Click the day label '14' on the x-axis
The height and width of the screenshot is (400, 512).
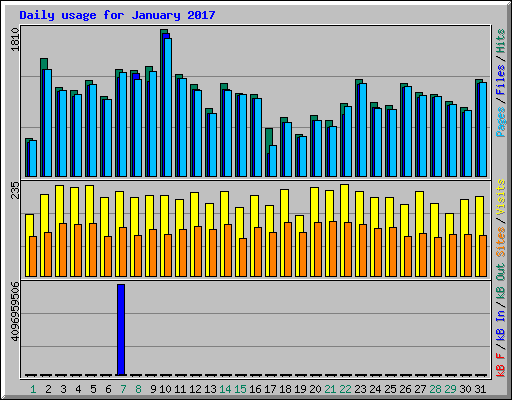(225, 389)
